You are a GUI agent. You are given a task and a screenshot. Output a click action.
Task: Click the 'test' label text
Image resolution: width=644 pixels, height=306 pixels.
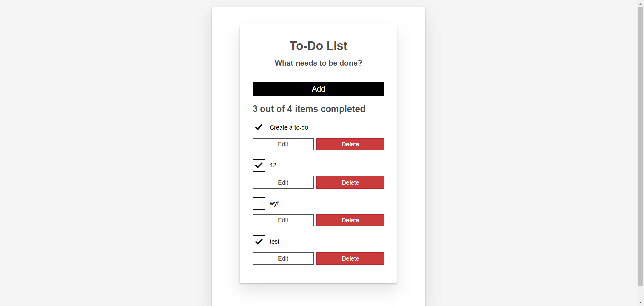pos(274,242)
